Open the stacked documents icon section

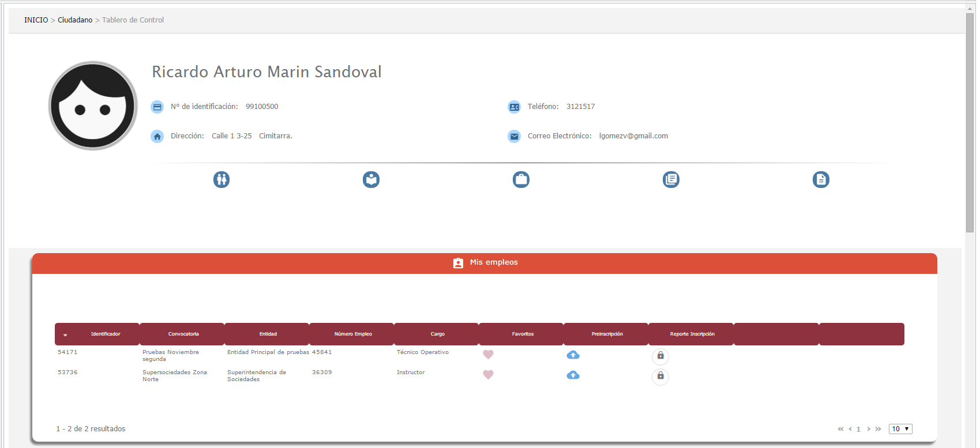pyautogui.click(x=671, y=180)
